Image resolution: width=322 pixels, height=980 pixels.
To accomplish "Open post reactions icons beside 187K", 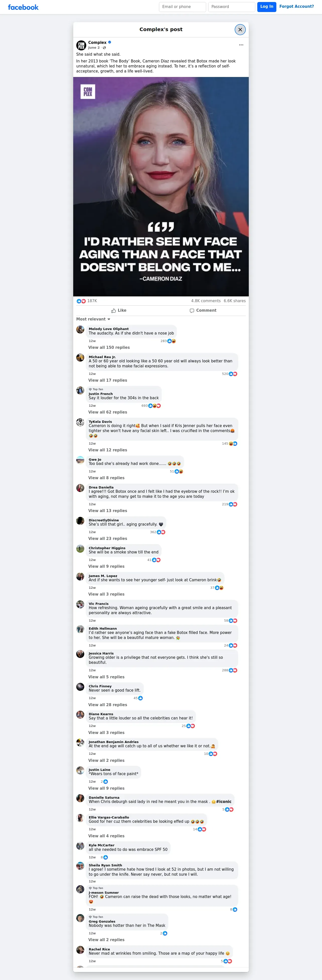I will tap(81, 301).
